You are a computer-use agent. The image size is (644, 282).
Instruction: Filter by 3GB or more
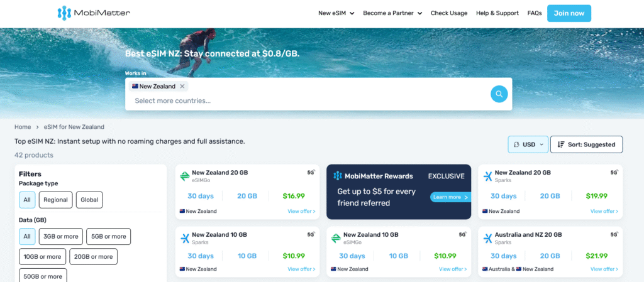coord(61,237)
